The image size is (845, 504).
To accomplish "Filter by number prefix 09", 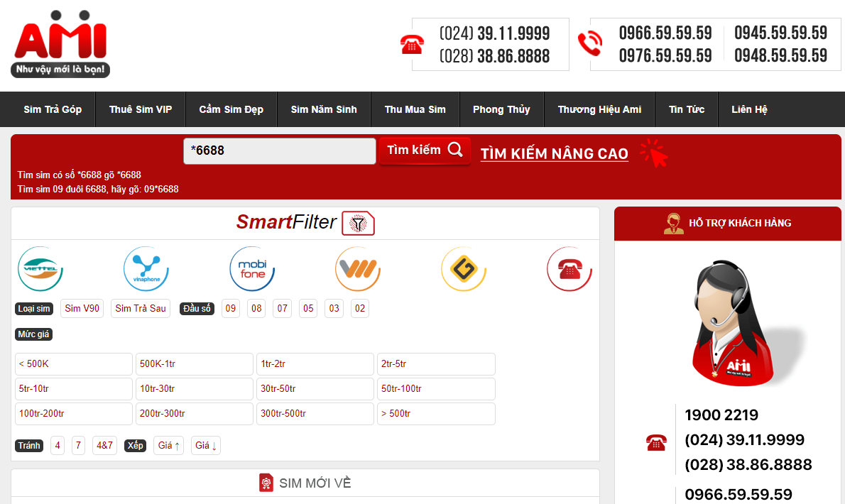I will (231, 309).
